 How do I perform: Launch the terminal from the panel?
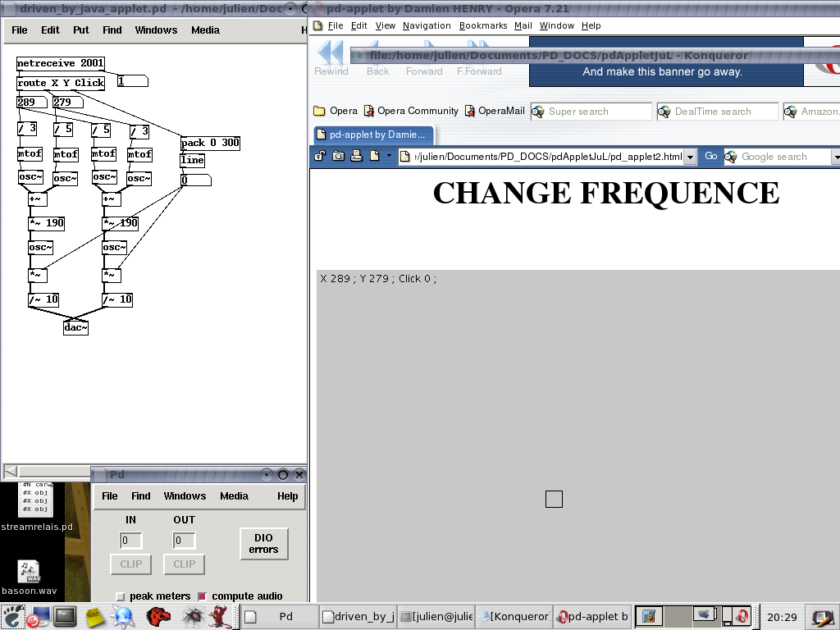[66, 616]
